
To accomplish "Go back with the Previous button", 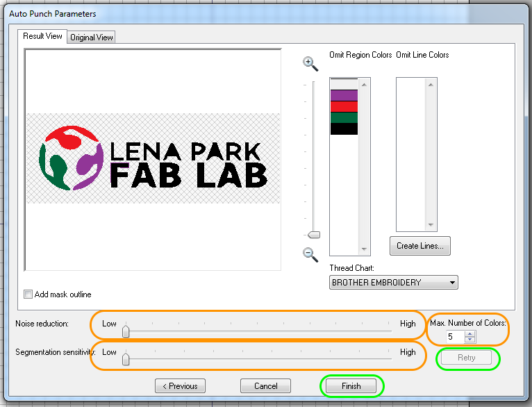I will [x=180, y=386].
